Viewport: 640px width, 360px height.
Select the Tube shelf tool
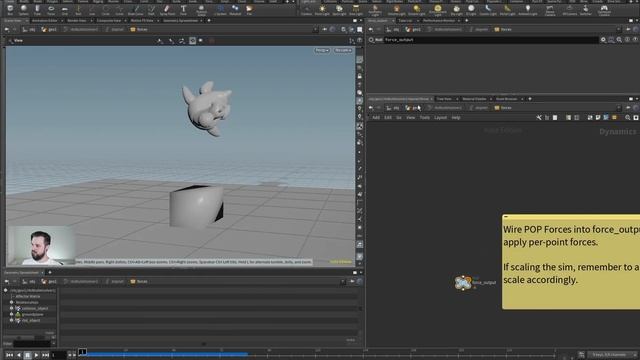[37, 9]
